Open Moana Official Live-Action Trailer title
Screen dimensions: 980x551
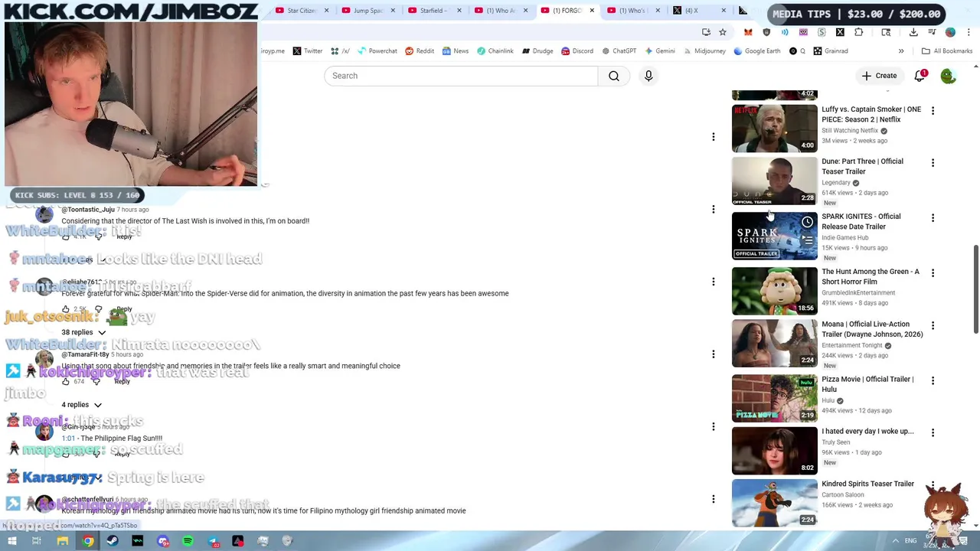point(872,329)
